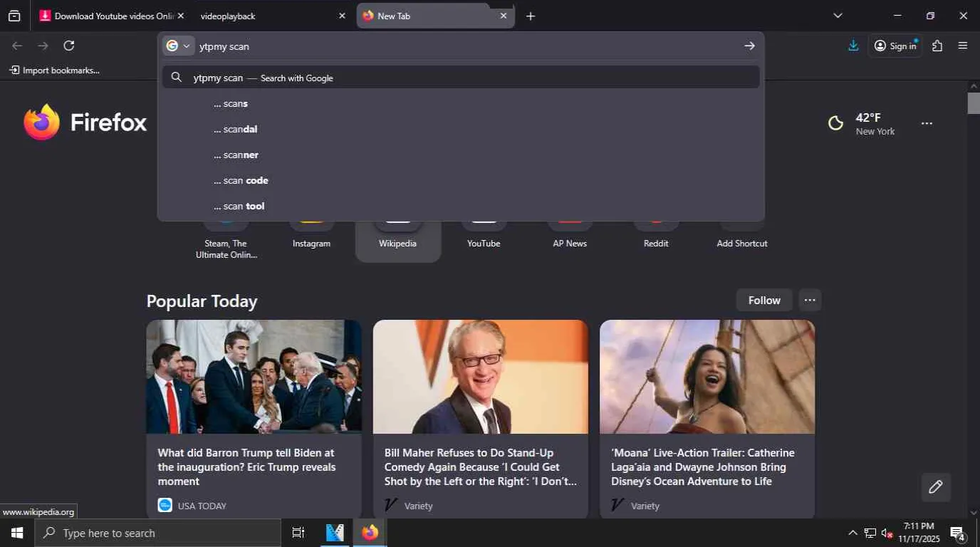Open the Windows notification center
This screenshot has height=547, width=980.
pyautogui.click(x=958, y=533)
